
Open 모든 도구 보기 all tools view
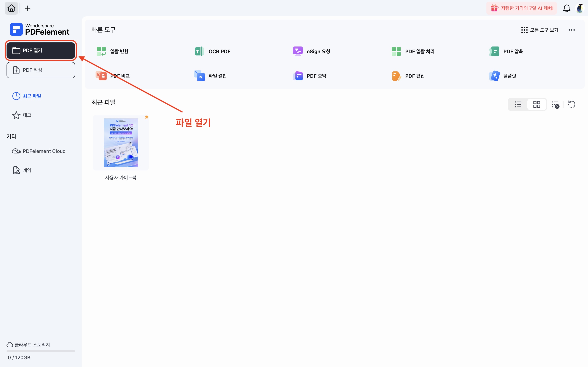click(x=540, y=30)
